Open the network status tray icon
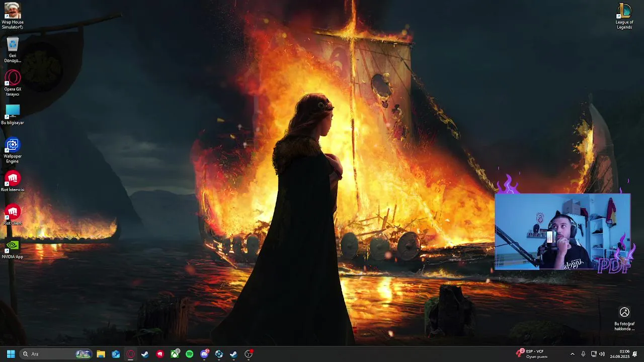Screen dimensions: 644x362 click(594, 354)
